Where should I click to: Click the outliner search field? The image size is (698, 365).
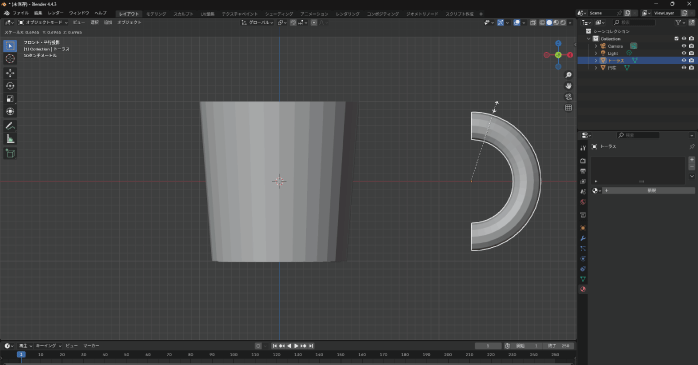634,22
